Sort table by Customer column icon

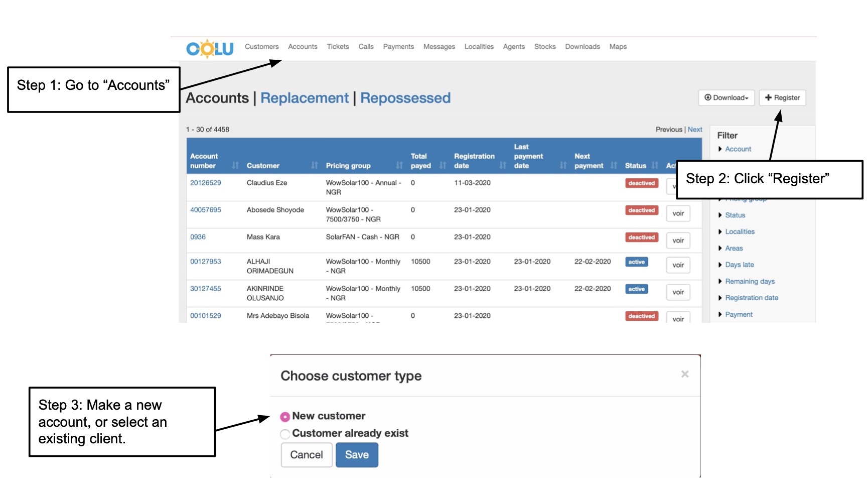coord(315,166)
